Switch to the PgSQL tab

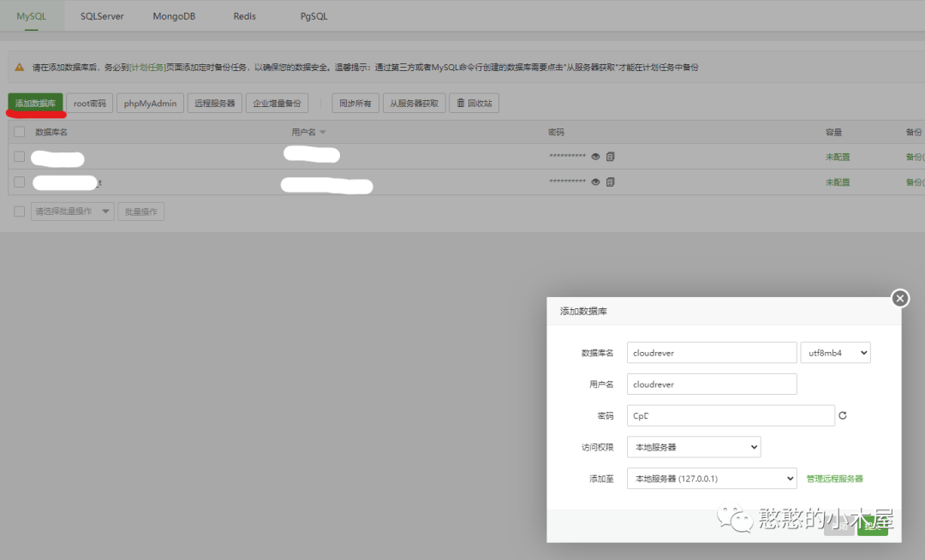313,15
